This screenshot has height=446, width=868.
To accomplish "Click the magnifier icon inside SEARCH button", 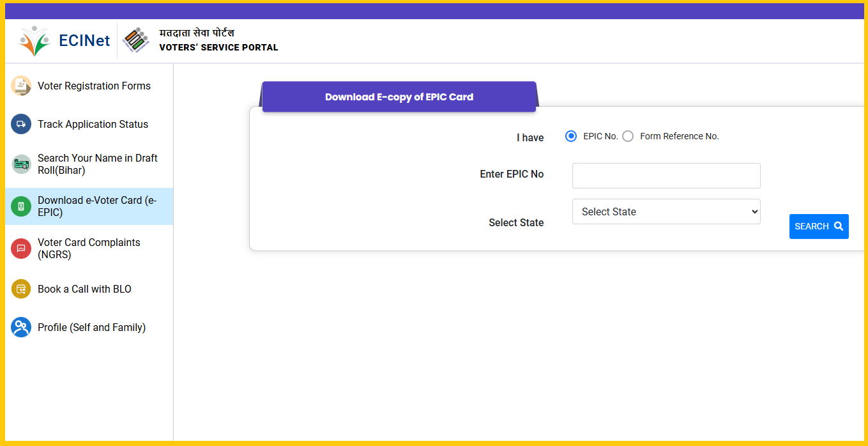I will 837,226.
